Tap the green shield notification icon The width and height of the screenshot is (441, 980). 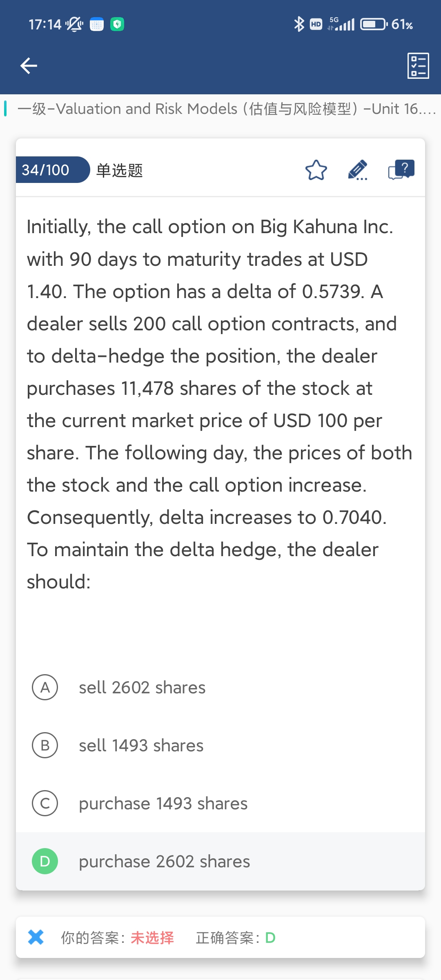pos(117,24)
